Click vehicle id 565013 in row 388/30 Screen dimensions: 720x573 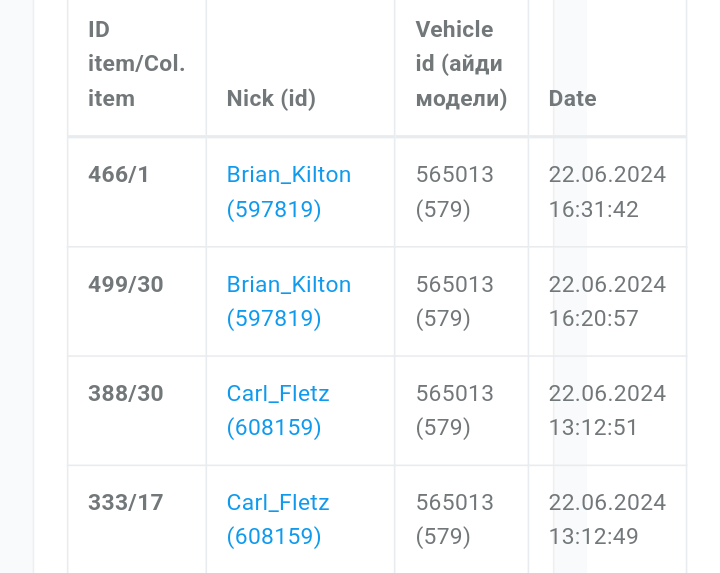[x=454, y=394]
